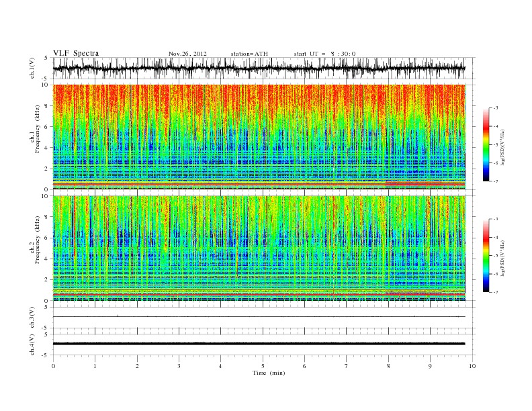
Task: Click the ch.2 colorbar "log(PSD)(V²/Hz)" label
Action: (x=503, y=258)
